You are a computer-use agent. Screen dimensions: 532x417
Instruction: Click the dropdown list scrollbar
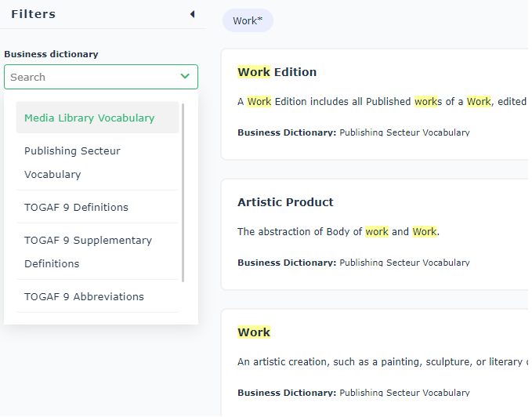click(183, 192)
